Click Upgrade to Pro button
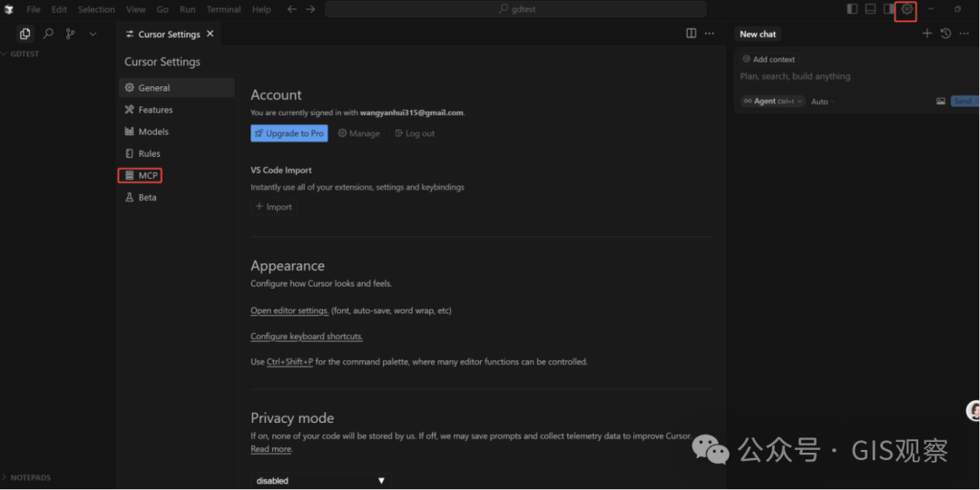 289,133
